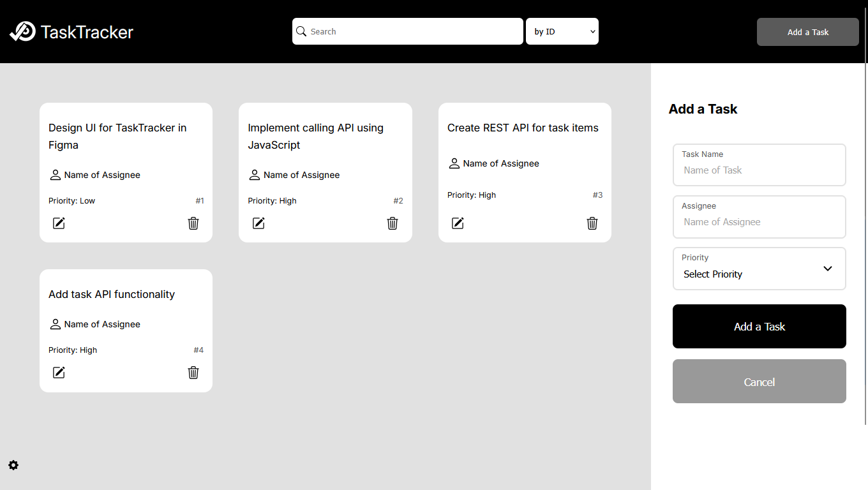Open the by ID sort dropdown

pos(562,31)
